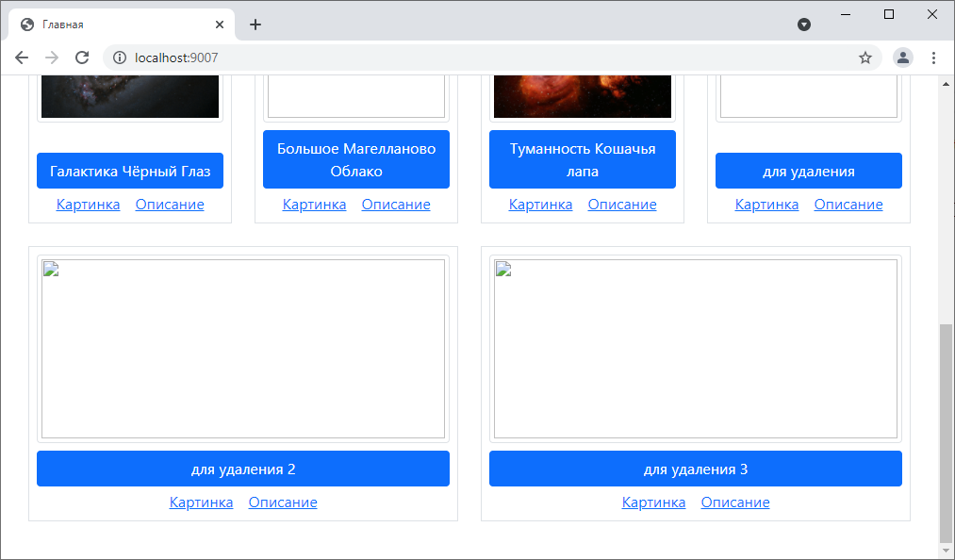Open Описание link under для удаления 2
Viewport: 955px width, 560px height.
(x=283, y=502)
